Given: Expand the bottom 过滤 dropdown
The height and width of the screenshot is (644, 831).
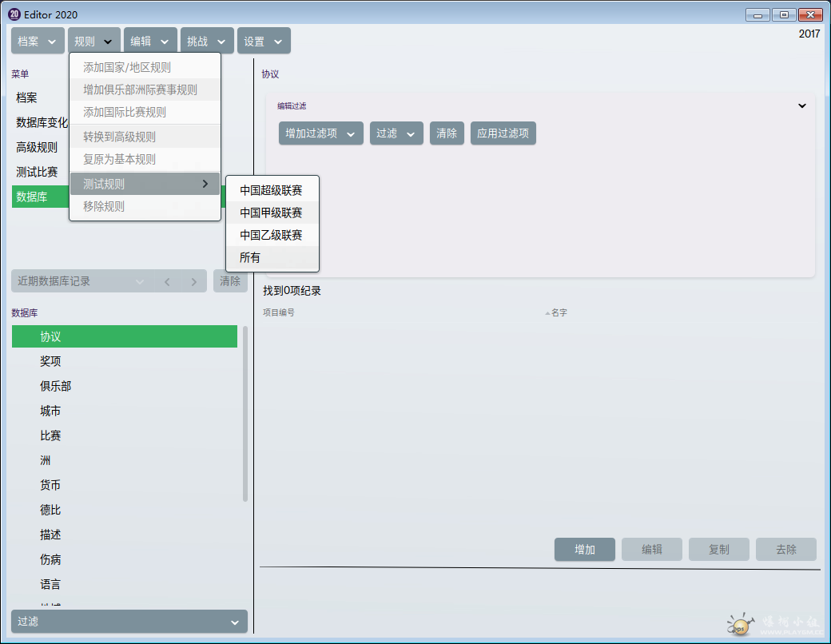Looking at the screenshot, I should coord(129,622).
